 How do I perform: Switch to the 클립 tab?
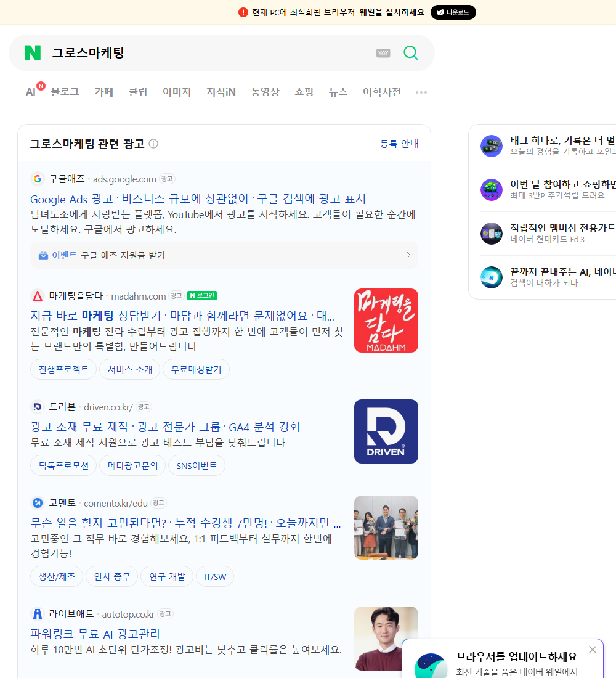(138, 92)
